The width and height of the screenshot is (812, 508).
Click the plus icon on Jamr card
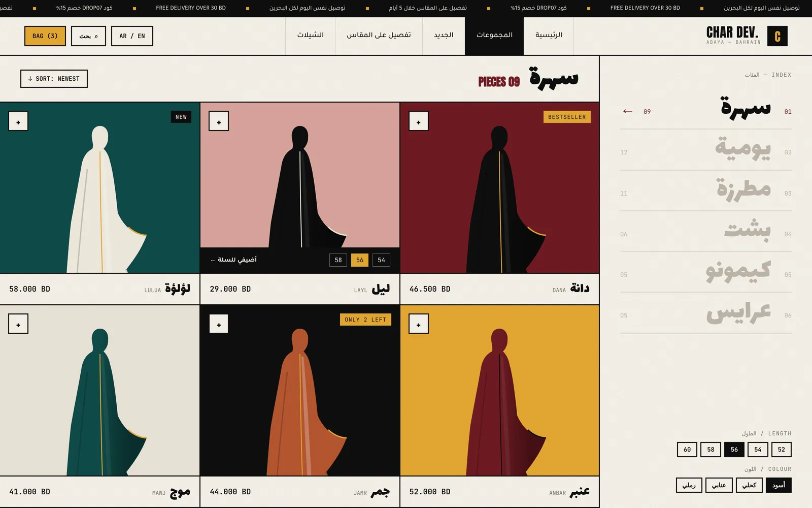(x=219, y=324)
